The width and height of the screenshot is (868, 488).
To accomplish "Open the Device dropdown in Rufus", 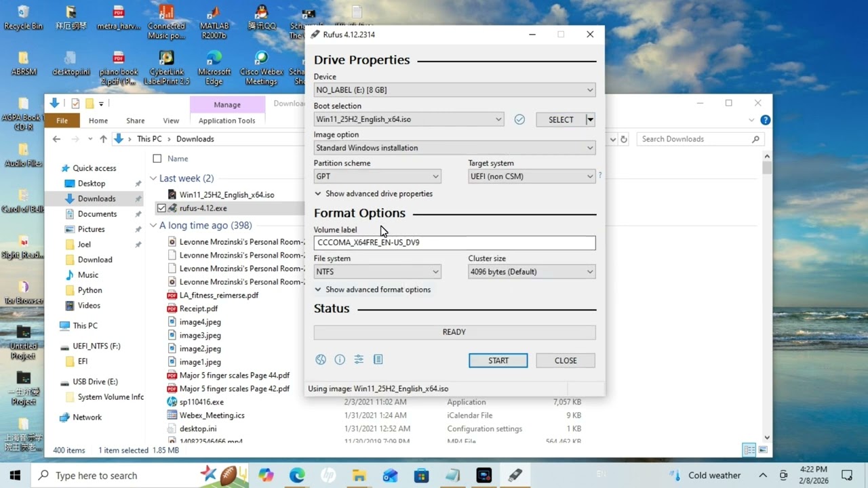I will click(x=454, y=89).
